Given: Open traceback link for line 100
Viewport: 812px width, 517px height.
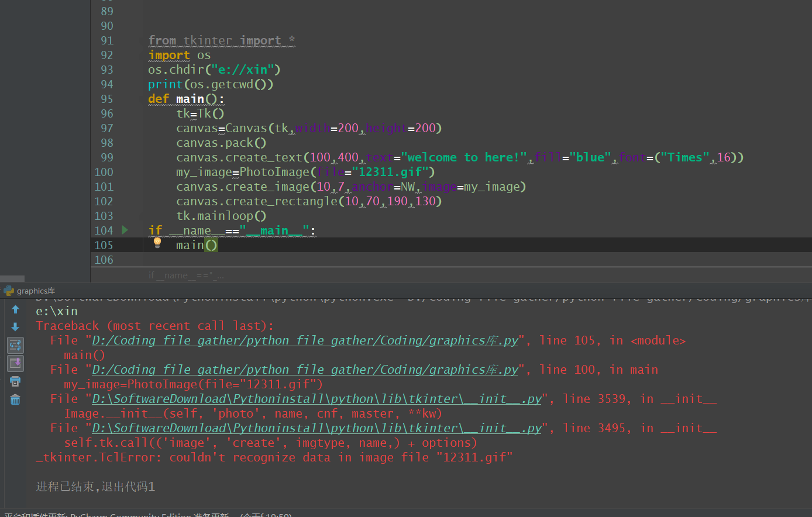Looking at the screenshot, I should pyautogui.click(x=305, y=370).
